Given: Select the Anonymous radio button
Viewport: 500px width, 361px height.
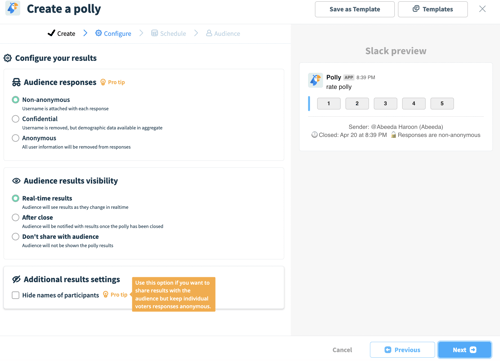Looking at the screenshot, I should pos(15,138).
